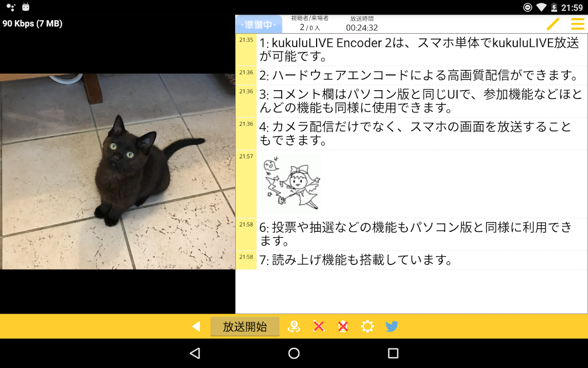
Task: Tap the 視聴者/来場者 label
Action: coord(310,18)
